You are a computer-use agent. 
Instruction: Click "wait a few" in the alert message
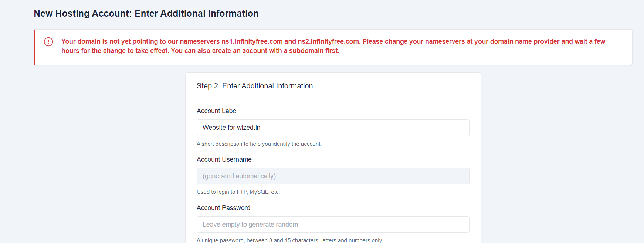pos(590,41)
